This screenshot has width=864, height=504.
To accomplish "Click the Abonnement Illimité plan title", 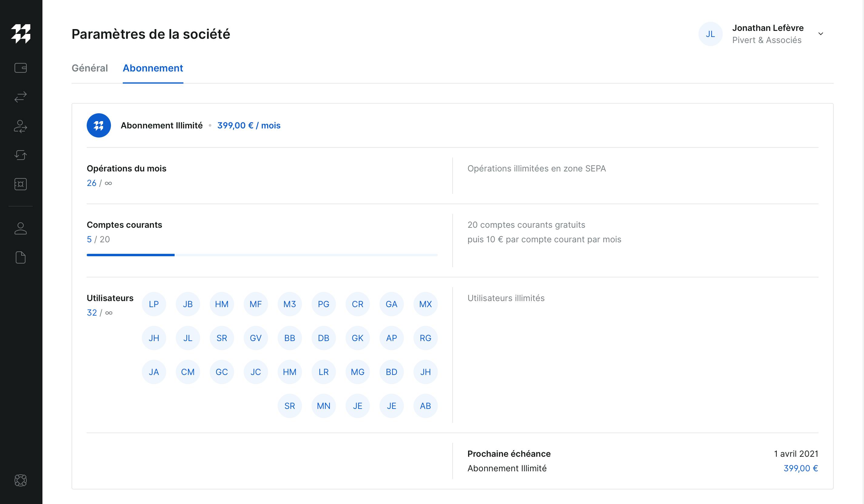I will click(162, 125).
